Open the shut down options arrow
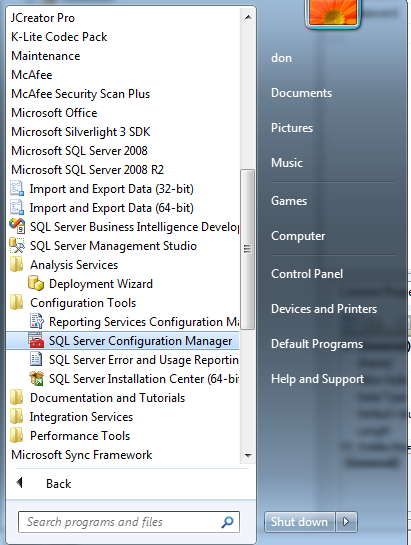The width and height of the screenshot is (411, 545). point(346,522)
